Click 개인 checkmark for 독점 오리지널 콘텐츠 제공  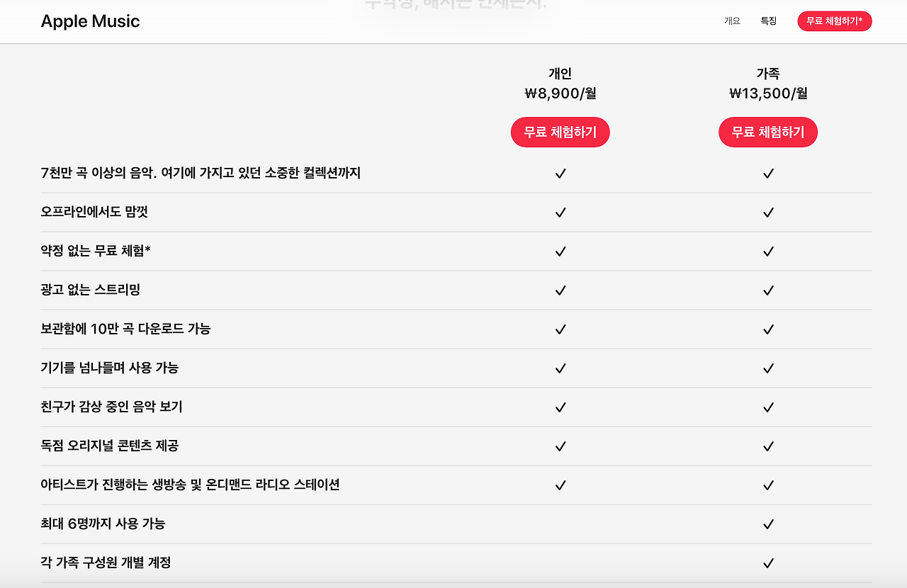click(x=560, y=446)
